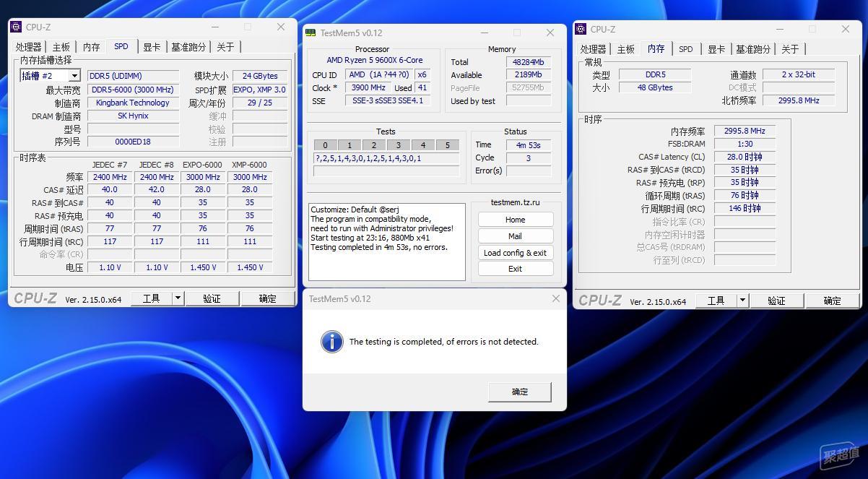Image resolution: width=868 pixels, height=479 pixels.
Task: Minimize the left CPU-Z window
Action: point(214,27)
